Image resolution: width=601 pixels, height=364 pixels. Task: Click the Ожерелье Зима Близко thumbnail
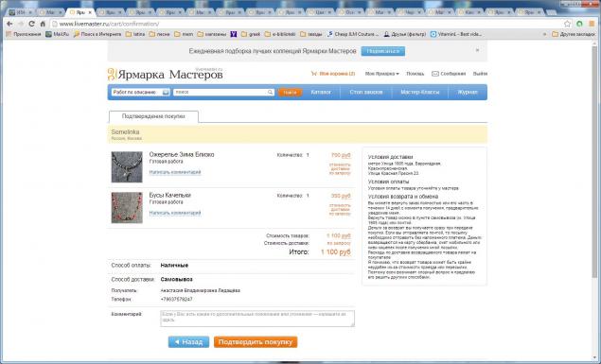[127, 167]
